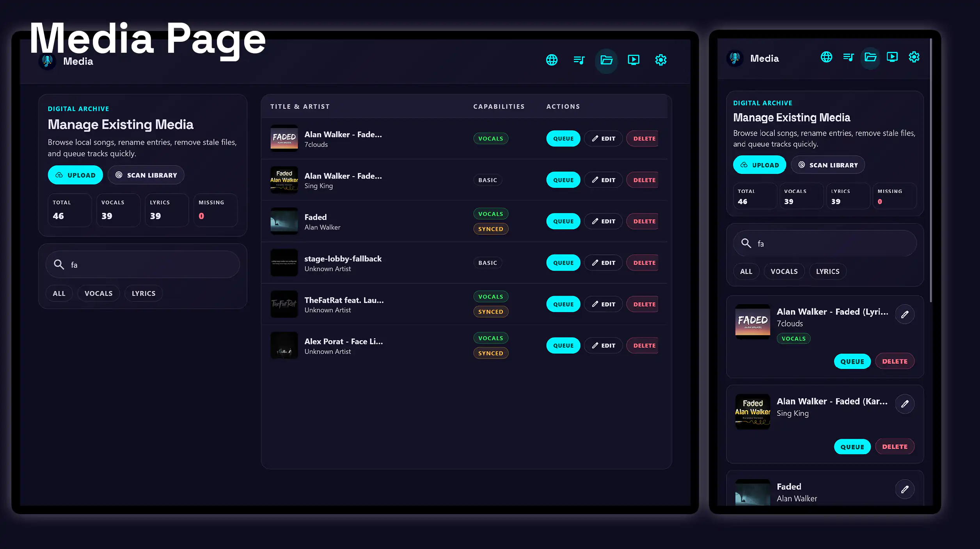Click SCAN LIBRARY in the left window
The width and height of the screenshot is (980, 549).
click(146, 175)
